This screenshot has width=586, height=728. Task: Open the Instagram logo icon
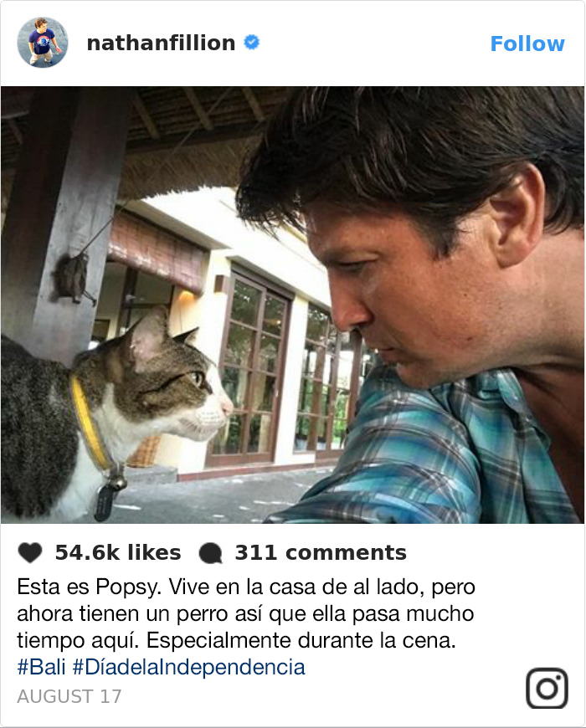(x=547, y=688)
